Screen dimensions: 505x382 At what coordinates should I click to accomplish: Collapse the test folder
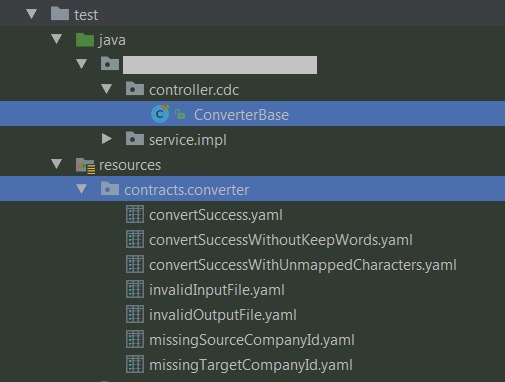(32, 14)
